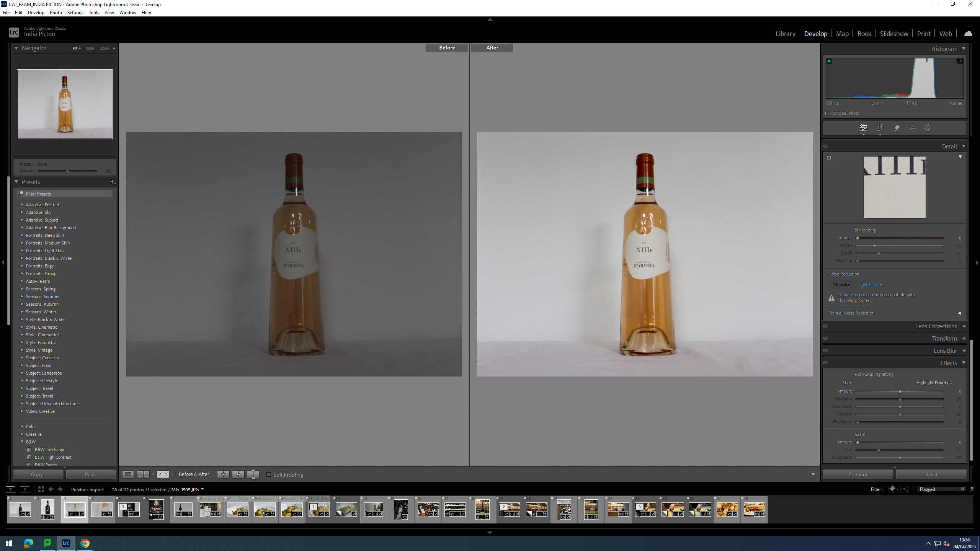
Task: Click the Paste settings button
Action: pos(91,474)
